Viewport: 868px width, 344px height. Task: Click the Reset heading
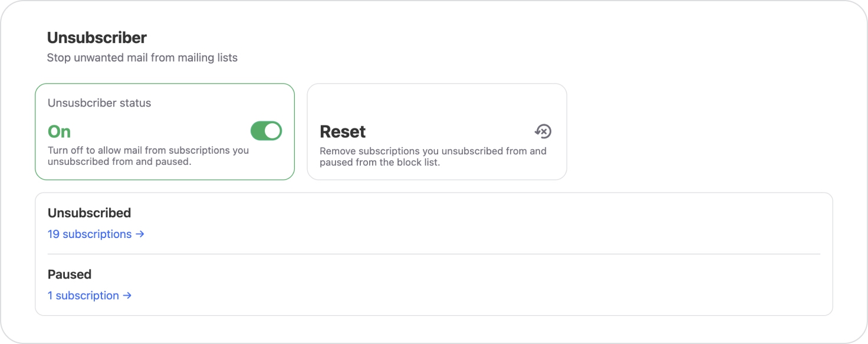[343, 131]
